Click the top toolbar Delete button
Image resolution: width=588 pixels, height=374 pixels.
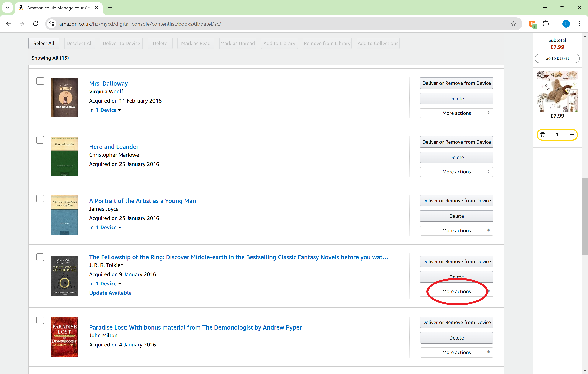[160, 44]
